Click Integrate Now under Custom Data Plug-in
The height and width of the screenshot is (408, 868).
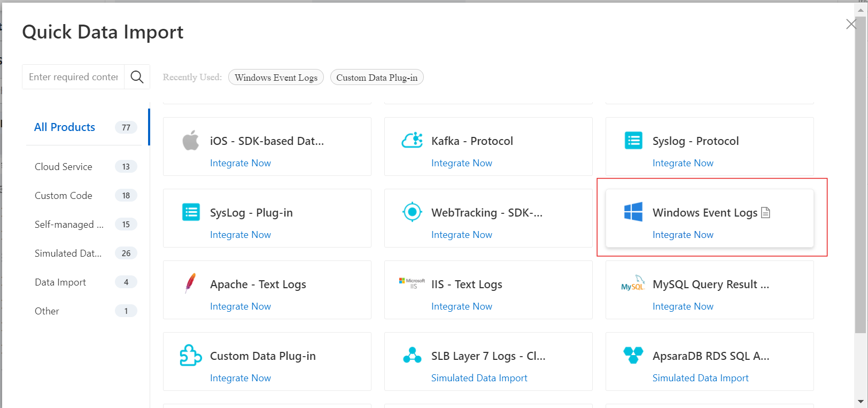pos(241,378)
